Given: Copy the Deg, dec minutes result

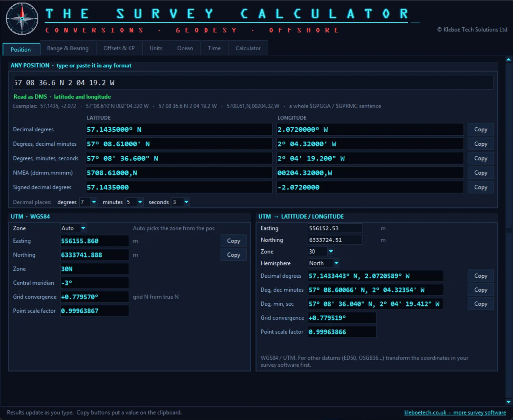Looking at the screenshot, I should click(481, 290).
